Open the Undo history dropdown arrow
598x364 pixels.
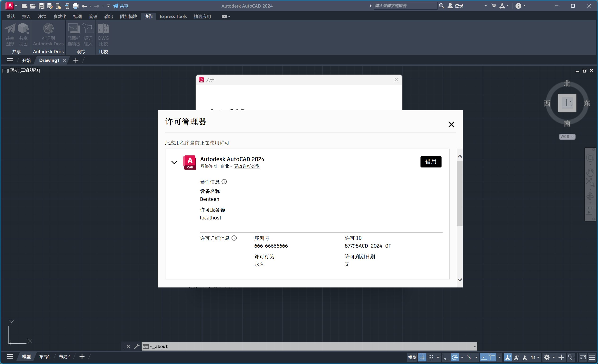click(x=90, y=6)
